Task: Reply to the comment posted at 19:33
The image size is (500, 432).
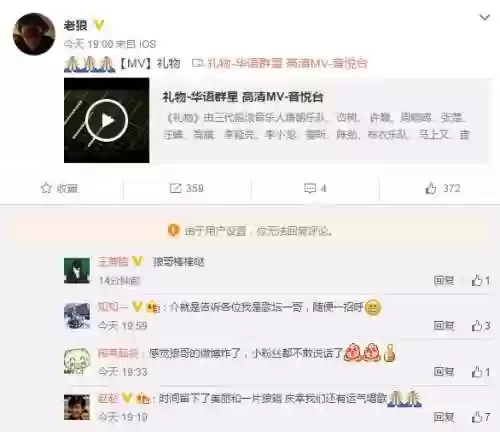Action: (x=444, y=372)
